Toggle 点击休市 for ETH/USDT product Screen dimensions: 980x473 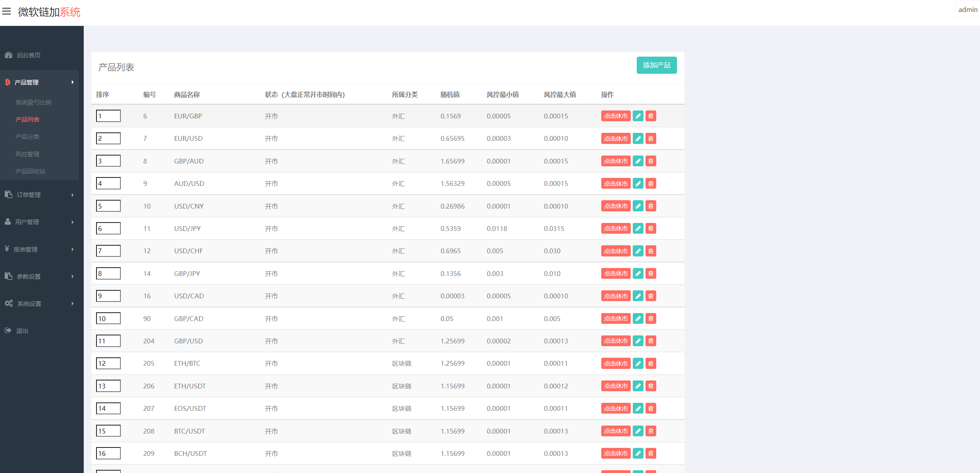click(x=616, y=386)
